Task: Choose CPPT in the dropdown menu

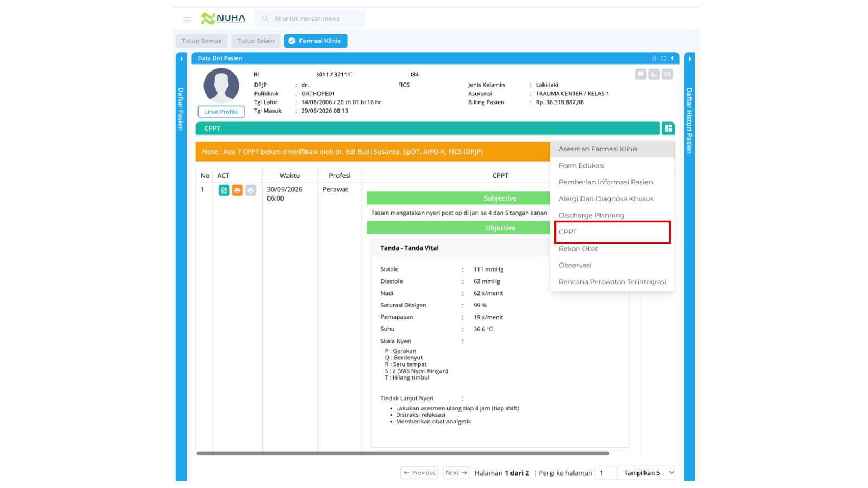Action: [x=612, y=232]
